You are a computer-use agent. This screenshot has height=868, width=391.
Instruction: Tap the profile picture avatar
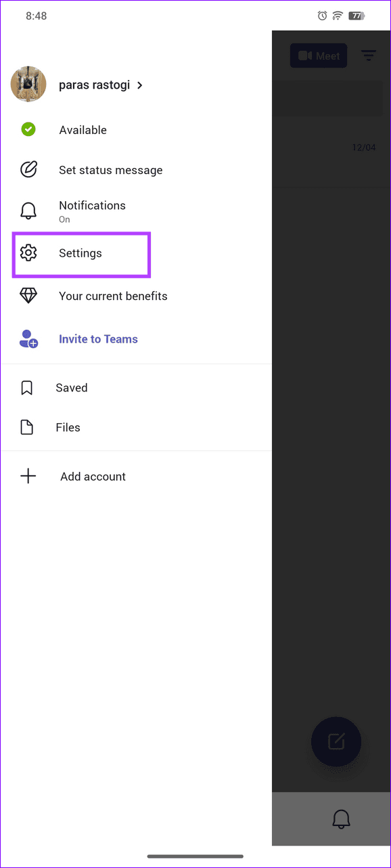click(x=28, y=85)
